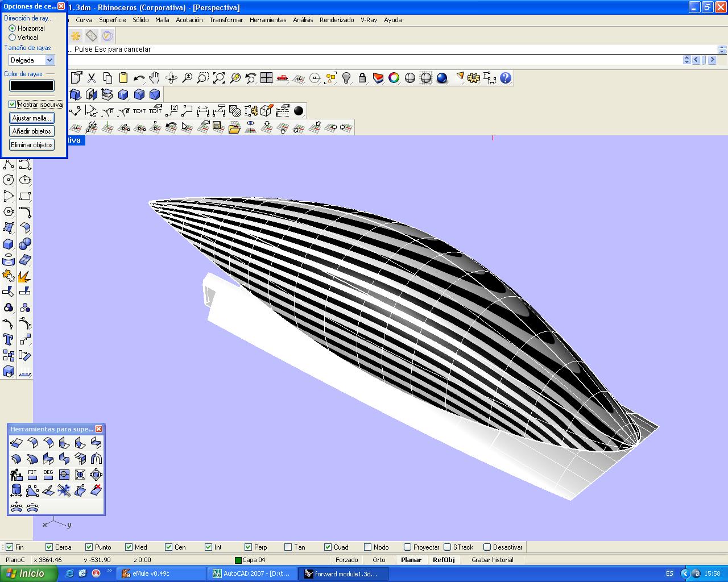Toggle the Mostrar isocurva checkbox
Screen dimensions: 728x582
[x=13, y=105]
